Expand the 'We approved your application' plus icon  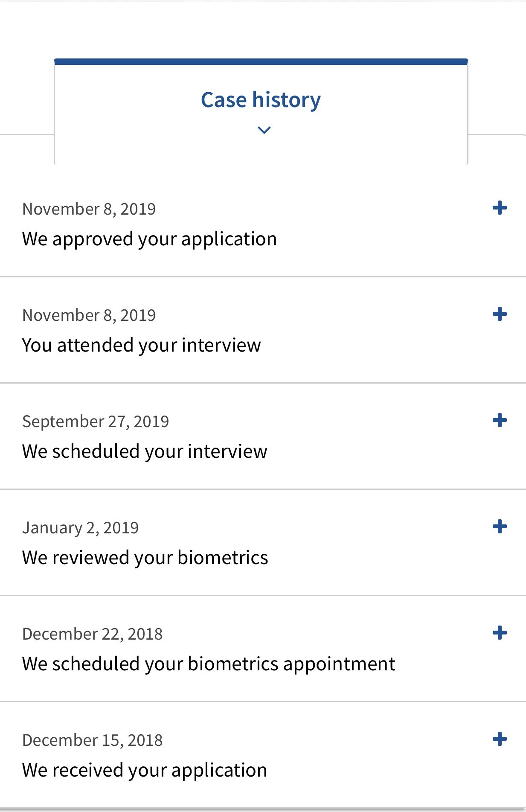pyautogui.click(x=500, y=208)
